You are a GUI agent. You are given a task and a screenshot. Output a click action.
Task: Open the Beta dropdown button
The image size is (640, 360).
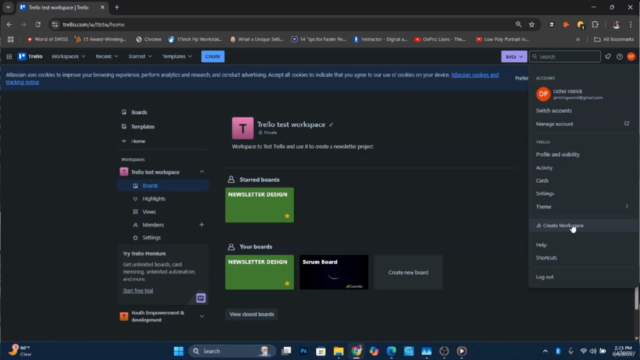tap(513, 57)
